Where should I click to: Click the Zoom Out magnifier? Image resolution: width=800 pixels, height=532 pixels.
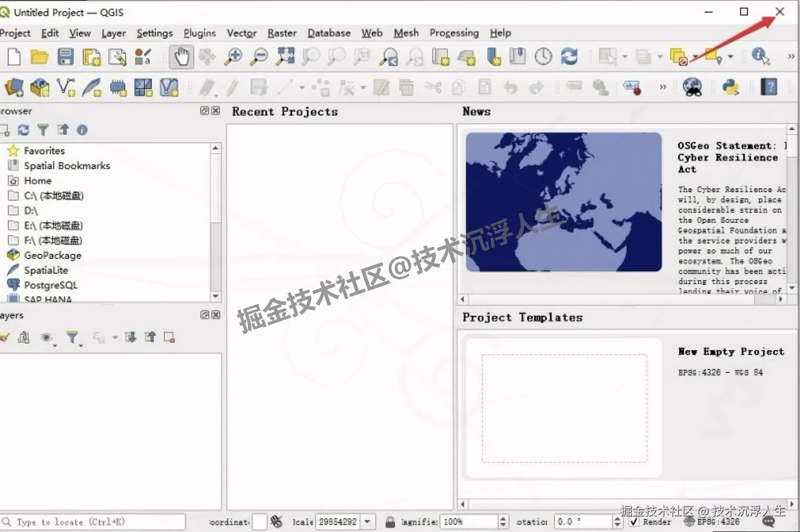tap(259, 57)
